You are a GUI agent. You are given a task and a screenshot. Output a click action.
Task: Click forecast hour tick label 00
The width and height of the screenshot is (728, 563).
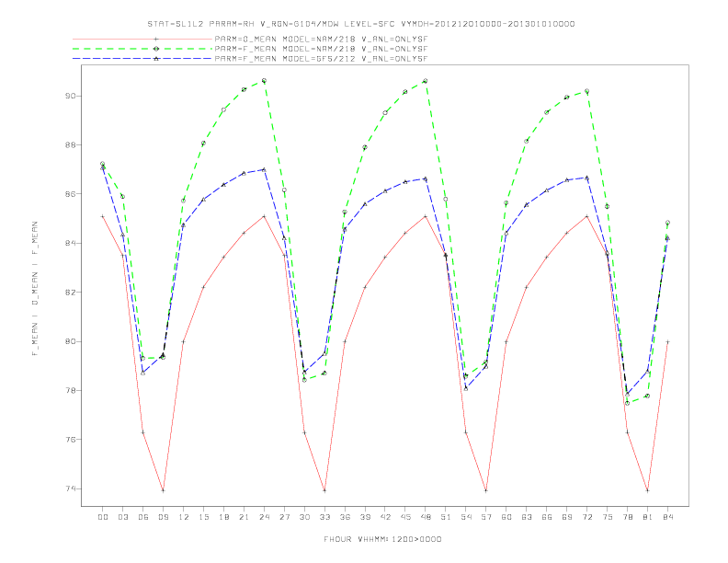[x=103, y=517]
